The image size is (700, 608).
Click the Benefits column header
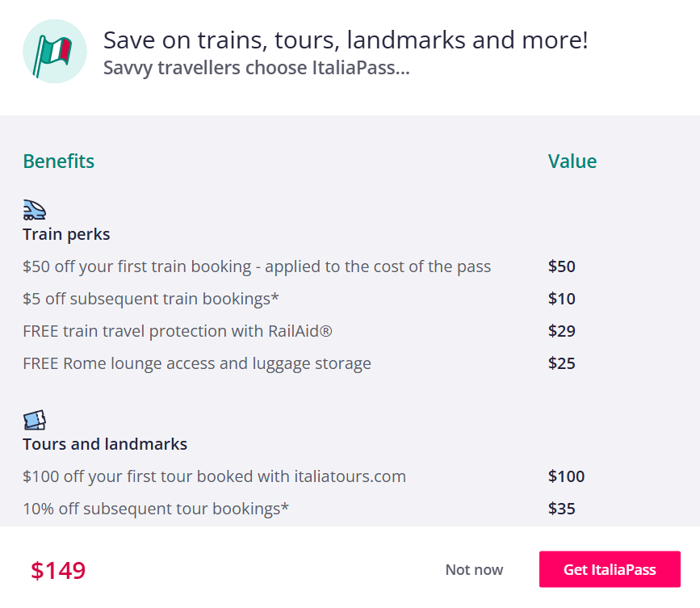[58, 161]
